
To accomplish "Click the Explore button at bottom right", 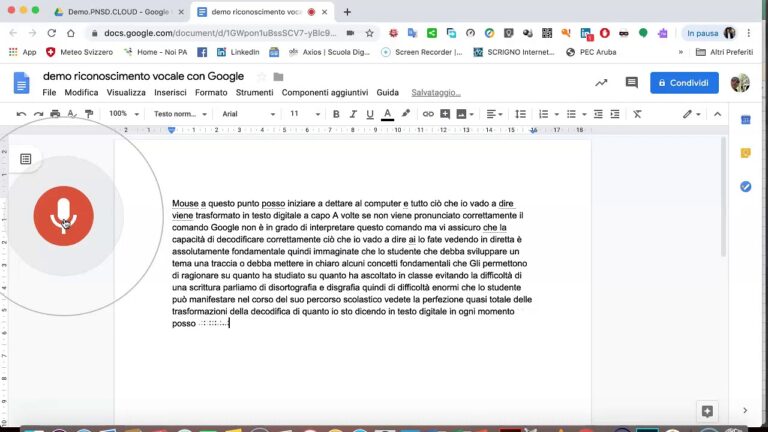I will pos(707,411).
